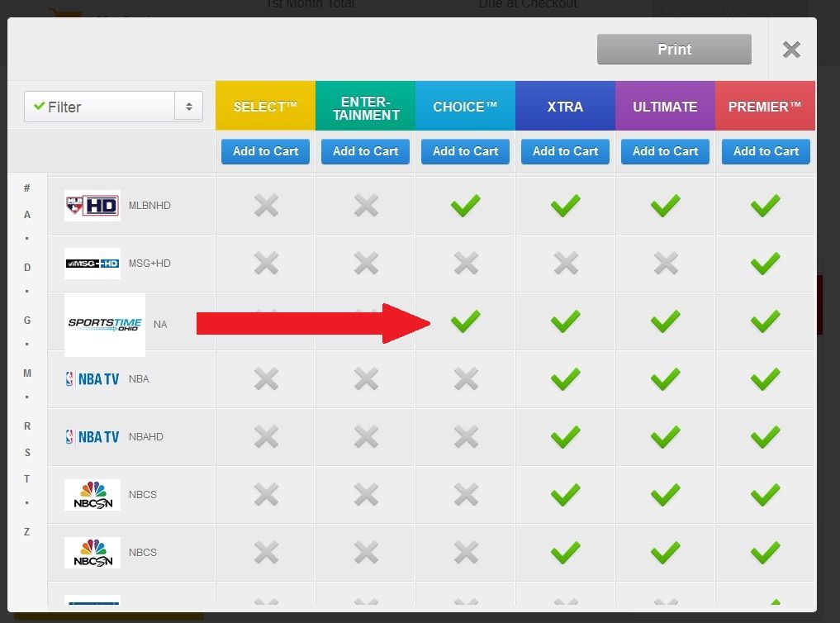Click NBA row X mark under CHOICE
This screenshot has height=623, width=840.
[466, 378]
